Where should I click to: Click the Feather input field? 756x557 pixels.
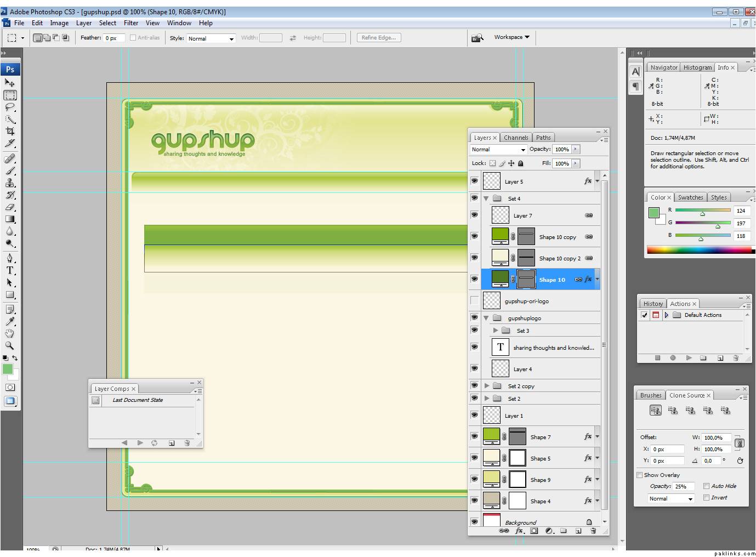pos(114,38)
